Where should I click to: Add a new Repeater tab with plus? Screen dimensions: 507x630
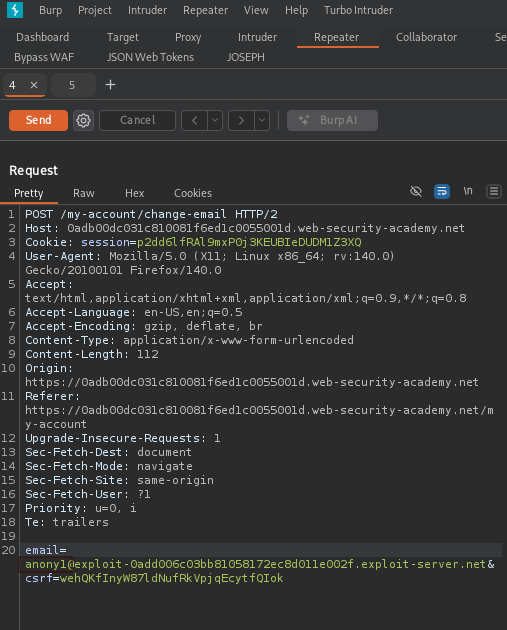110,85
